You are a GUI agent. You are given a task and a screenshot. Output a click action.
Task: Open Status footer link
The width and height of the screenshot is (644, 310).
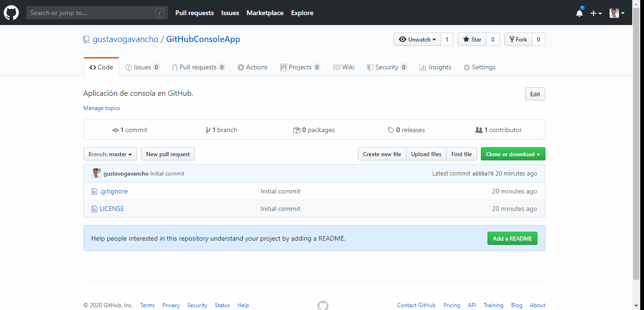point(222,305)
